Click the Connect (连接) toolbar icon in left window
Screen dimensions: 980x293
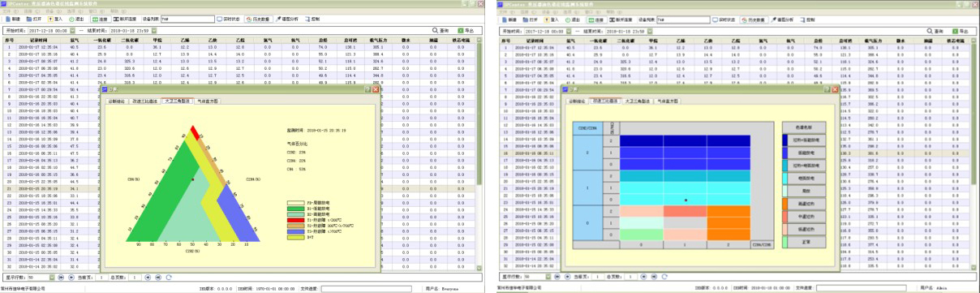pyautogui.click(x=96, y=19)
